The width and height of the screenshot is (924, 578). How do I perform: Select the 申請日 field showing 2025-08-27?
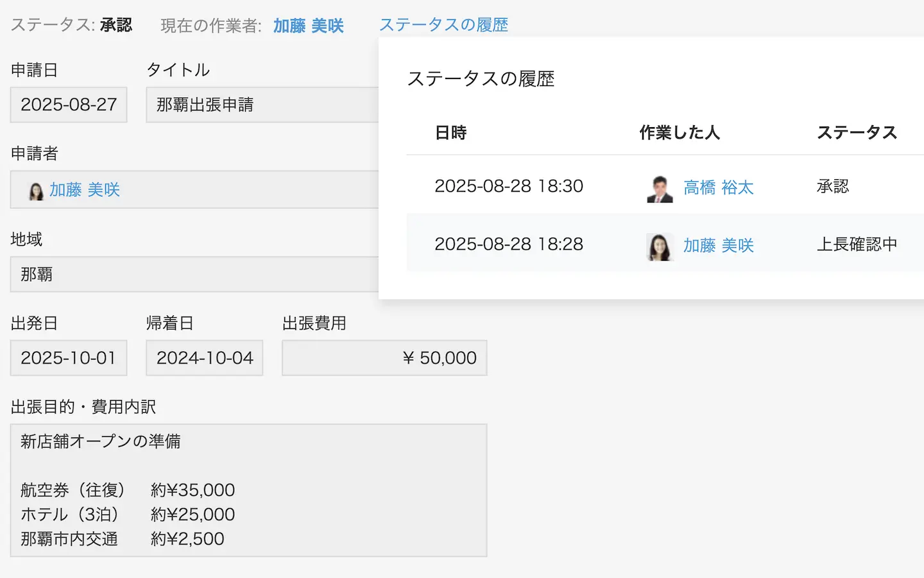(69, 105)
